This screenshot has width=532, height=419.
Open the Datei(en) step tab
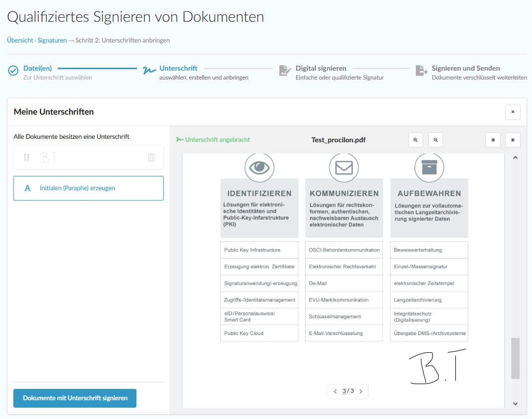(x=38, y=69)
